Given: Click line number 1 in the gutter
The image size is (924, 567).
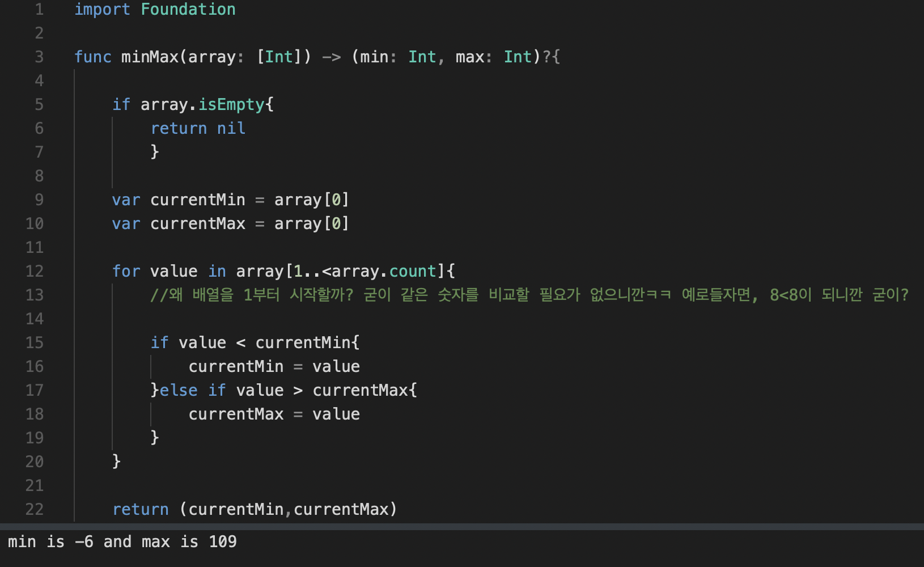Looking at the screenshot, I should click(x=39, y=9).
